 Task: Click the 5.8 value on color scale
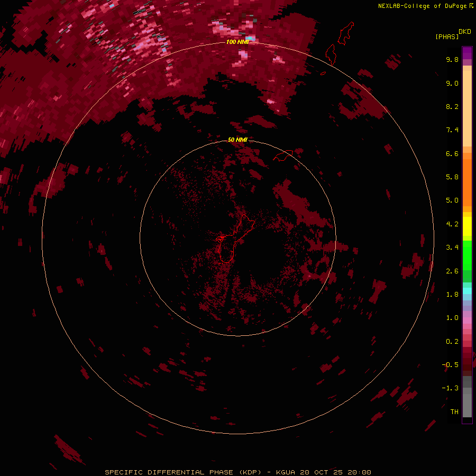[x=452, y=177]
